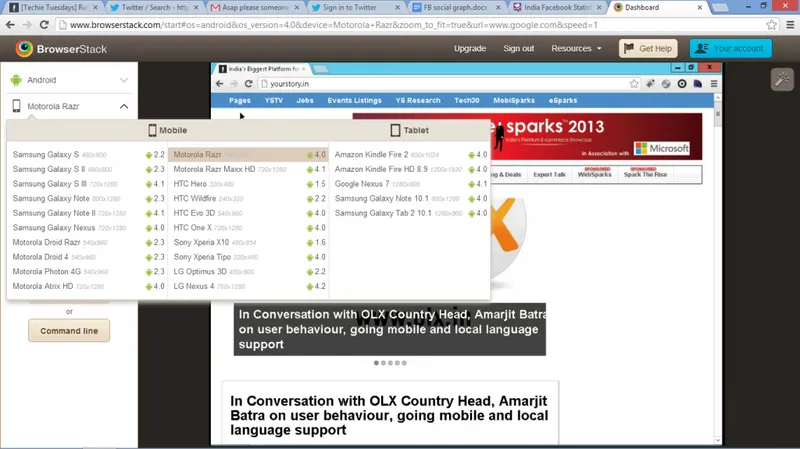
Task: Choose Motorola Photon 4G
Action: (88, 271)
